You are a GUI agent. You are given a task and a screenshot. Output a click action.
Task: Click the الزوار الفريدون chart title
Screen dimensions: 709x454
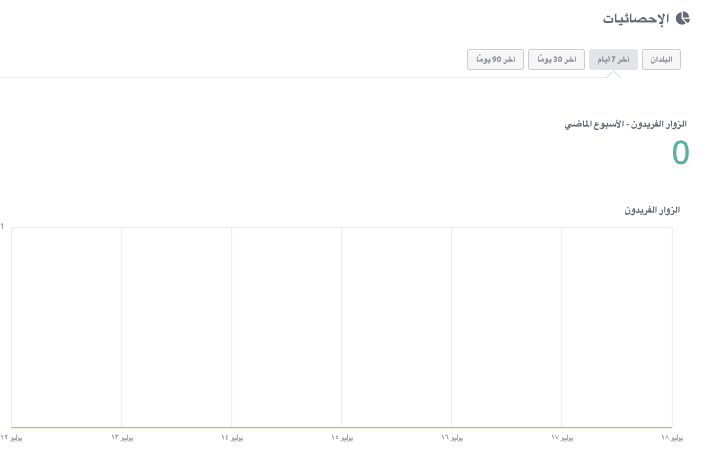point(652,210)
